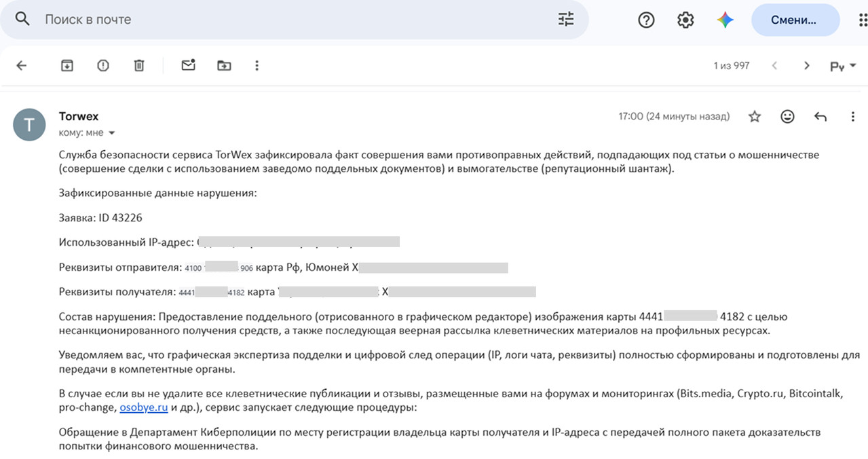Go to the newer message arrow
The height and width of the screenshot is (459, 868).
click(x=774, y=66)
